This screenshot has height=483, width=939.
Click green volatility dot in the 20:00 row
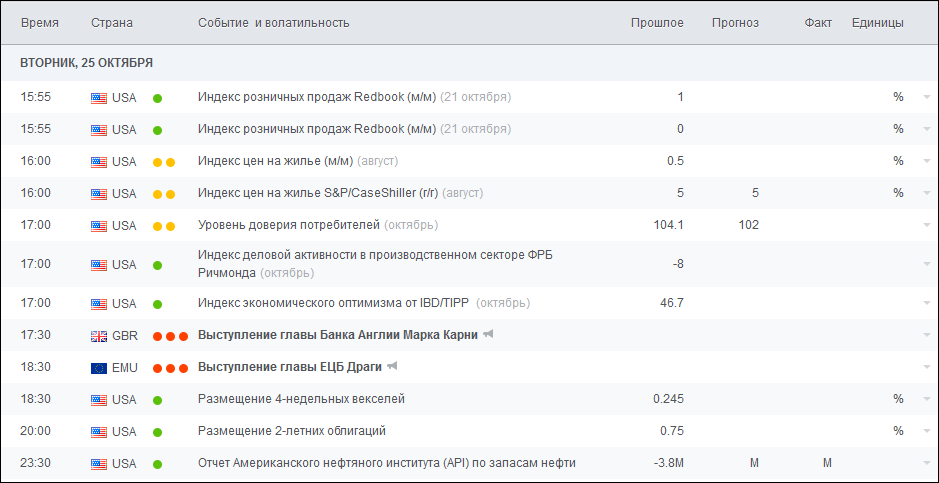157,431
